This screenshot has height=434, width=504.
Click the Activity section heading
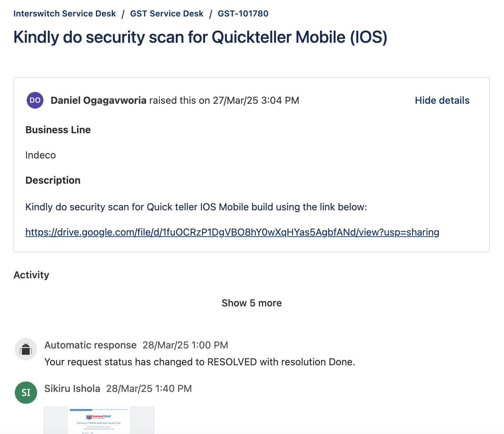32,275
